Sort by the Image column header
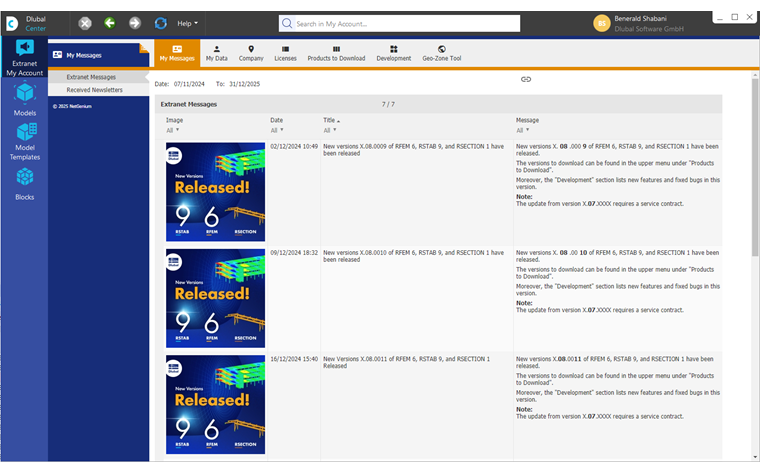The width and height of the screenshot is (760, 473). pos(174,120)
